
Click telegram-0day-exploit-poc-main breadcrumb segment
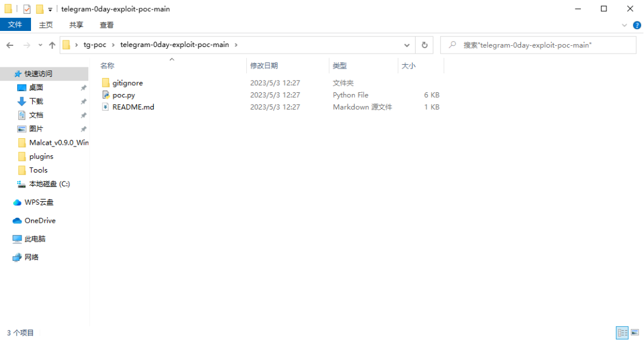[175, 45]
